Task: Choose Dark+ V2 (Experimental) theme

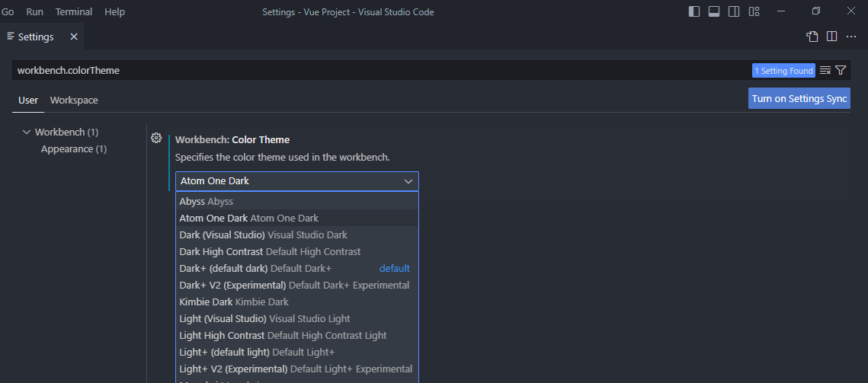Action: [297, 285]
